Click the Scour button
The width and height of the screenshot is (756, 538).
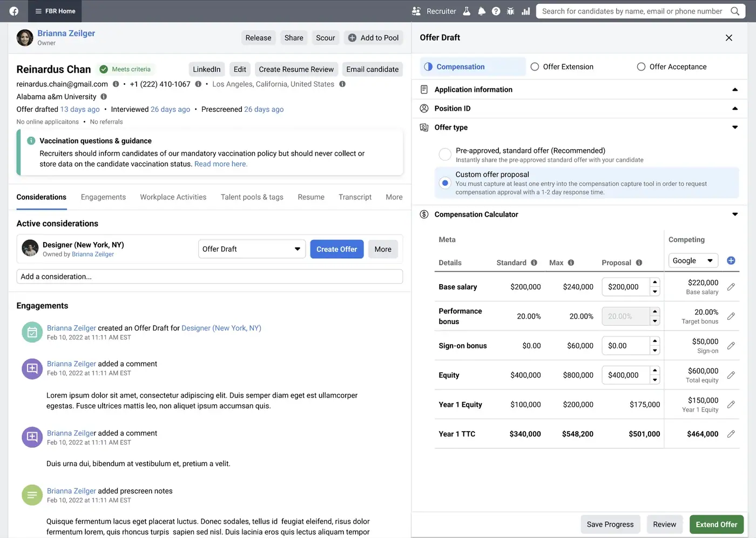326,38
